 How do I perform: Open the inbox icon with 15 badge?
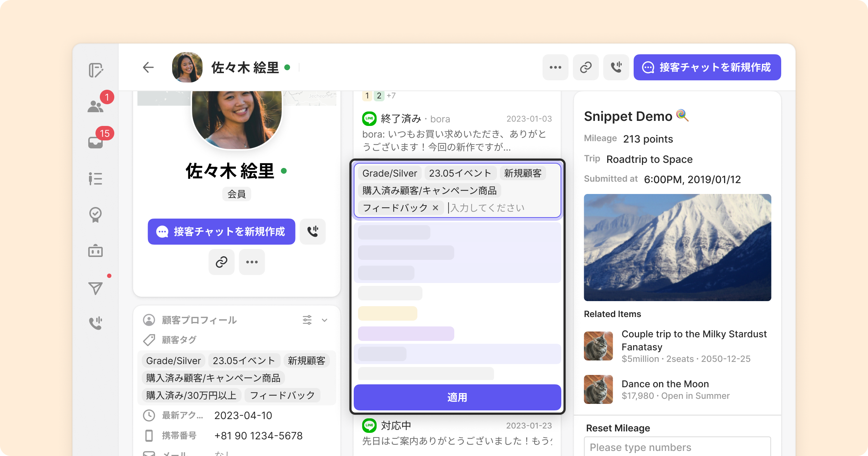[95, 142]
